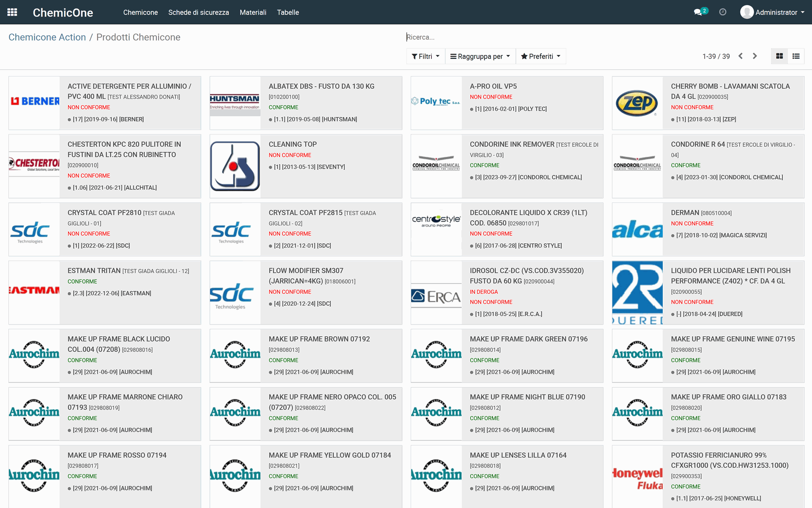Click the Administrator avatar icon
This screenshot has height=508, width=812.
[x=747, y=12]
